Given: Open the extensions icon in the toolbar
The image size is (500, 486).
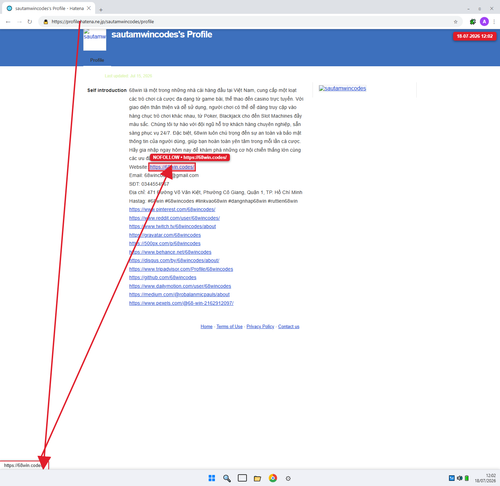Looking at the screenshot, I should point(473,22).
